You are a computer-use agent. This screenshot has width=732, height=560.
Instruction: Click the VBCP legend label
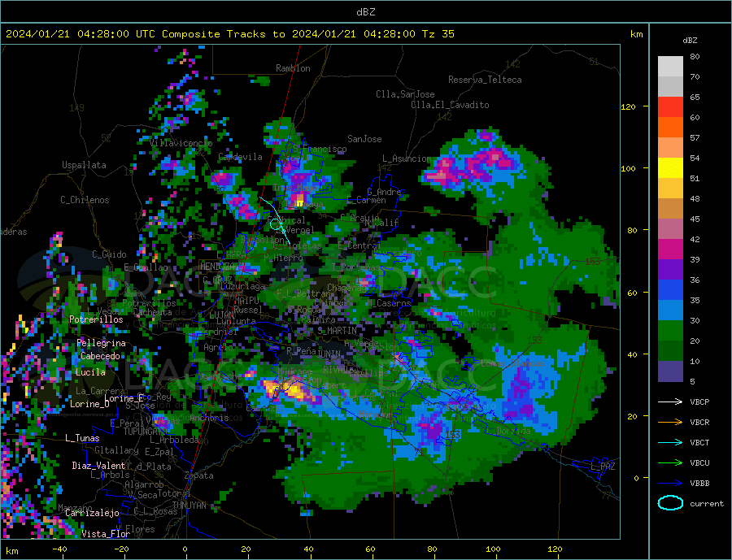tap(699, 402)
